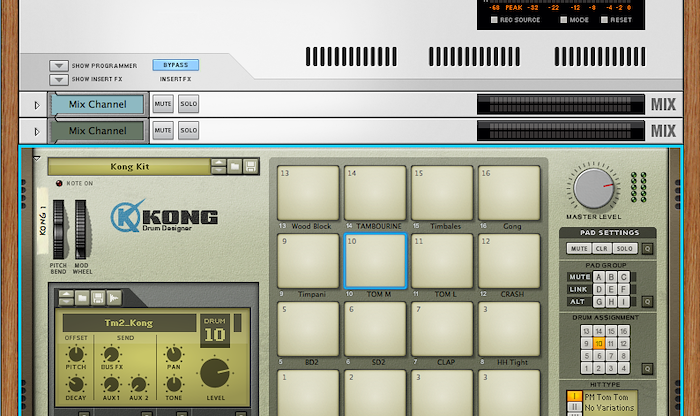Fold the Kong device with top-left triangle
The height and width of the screenshot is (416, 700).
pos(37,158)
